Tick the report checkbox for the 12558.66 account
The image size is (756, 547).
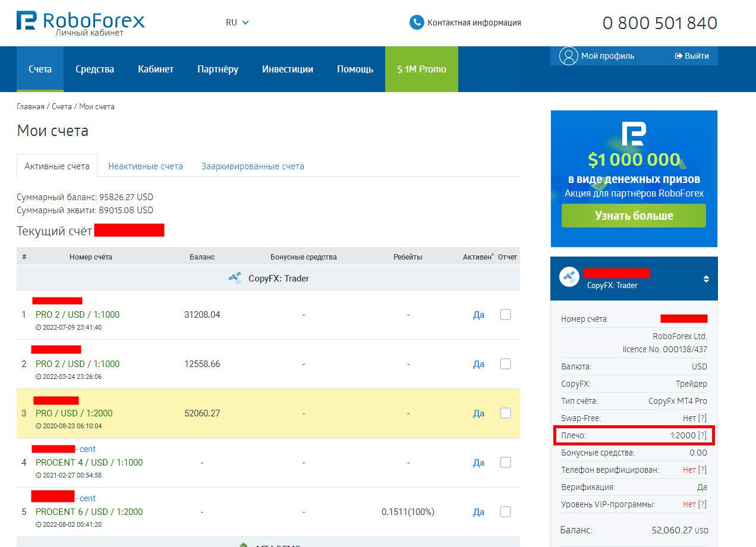[505, 364]
